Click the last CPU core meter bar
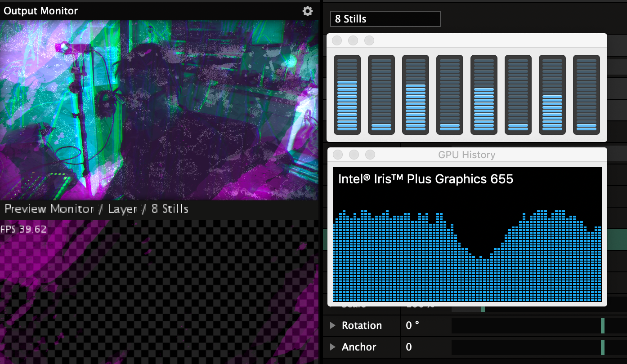This screenshot has width=627, height=364. (586, 94)
